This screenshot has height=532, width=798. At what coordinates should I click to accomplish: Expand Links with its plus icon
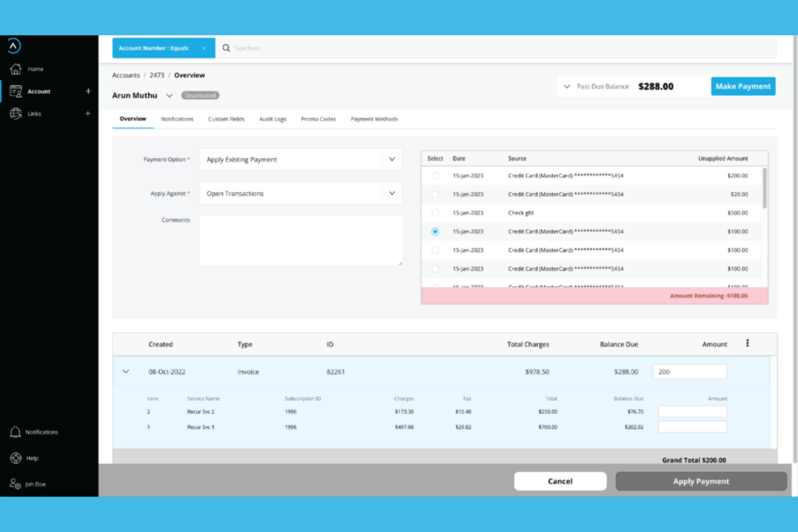pos(88,113)
